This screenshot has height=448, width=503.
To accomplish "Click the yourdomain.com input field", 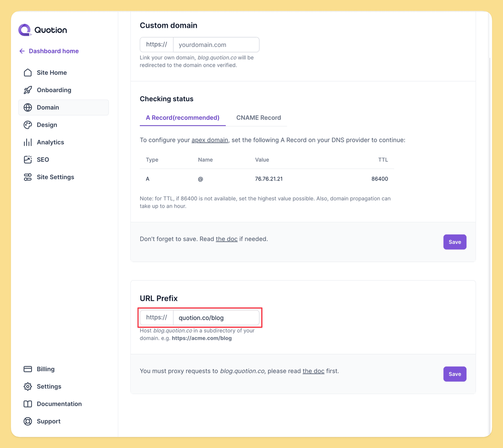I will coord(216,44).
